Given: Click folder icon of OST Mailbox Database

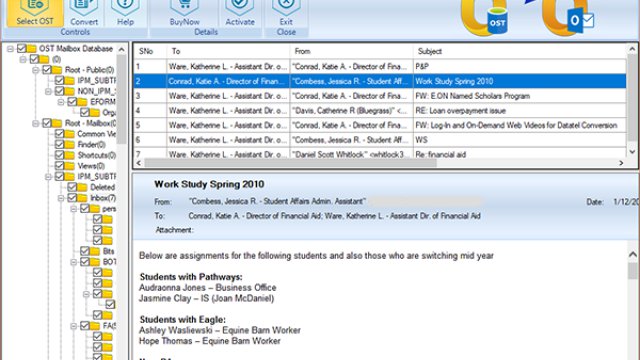Looking at the screenshot, I should 31,49.
